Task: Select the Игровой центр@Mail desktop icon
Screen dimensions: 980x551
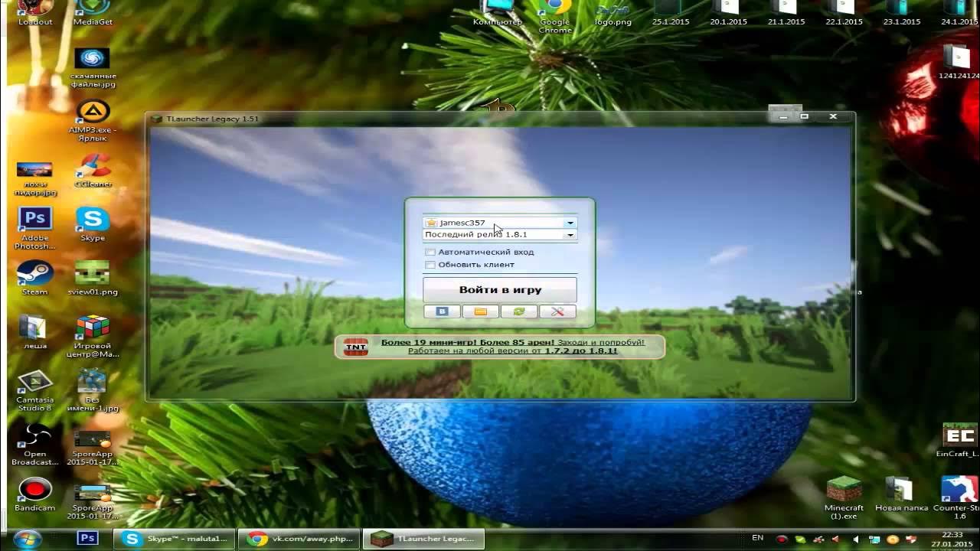Action: [x=93, y=336]
